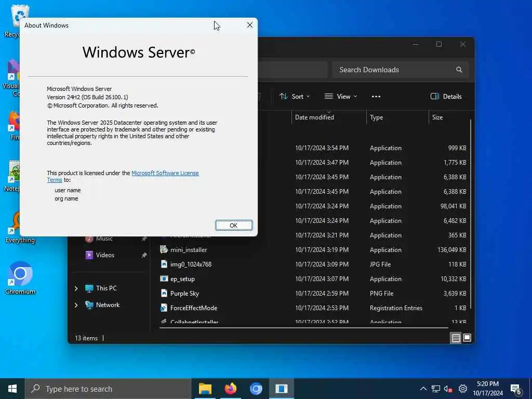The width and height of the screenshot is (532, 399).
Task: Select the img0_1024x768 file
Action: coord(191,264)
